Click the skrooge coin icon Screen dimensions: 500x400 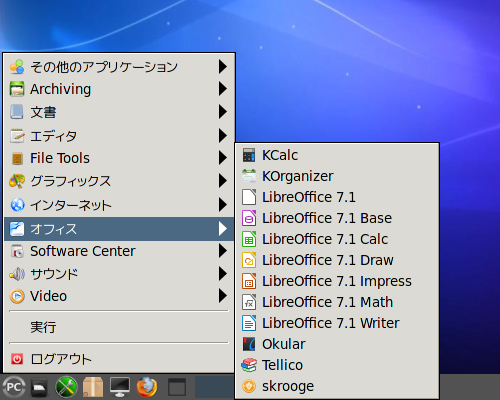[249, 386]
